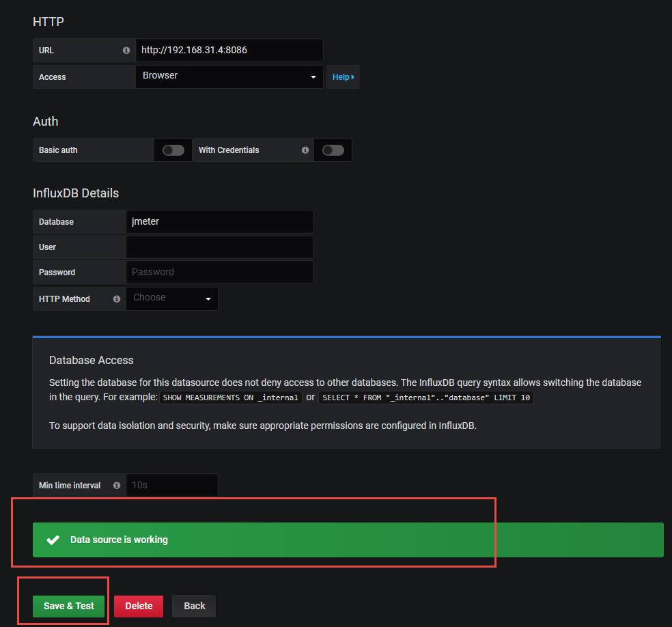This screenshot has width=672, height=627.
Task: Click the checkmark icon in success banner
Action: pyautogui.click(x=53, y=540)
